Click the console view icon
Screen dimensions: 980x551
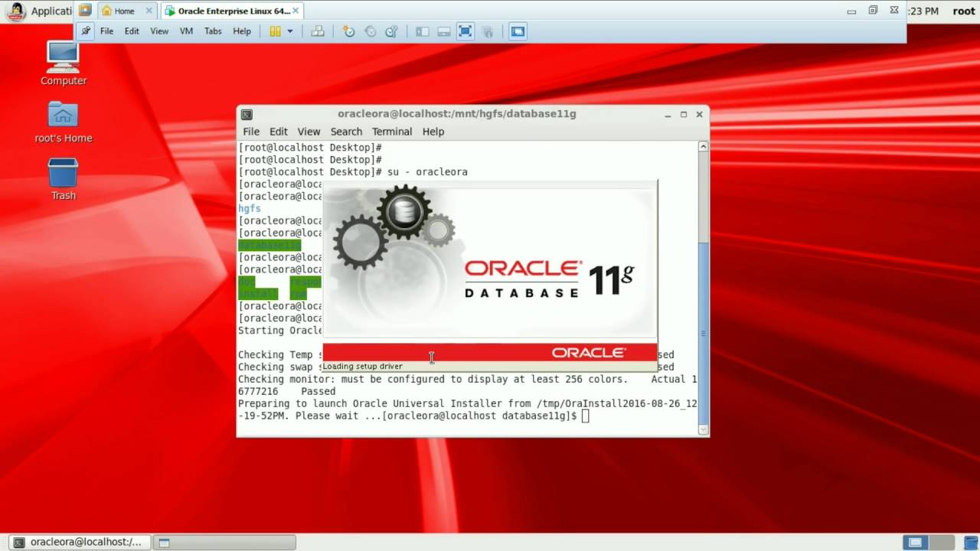click(518, 31)
